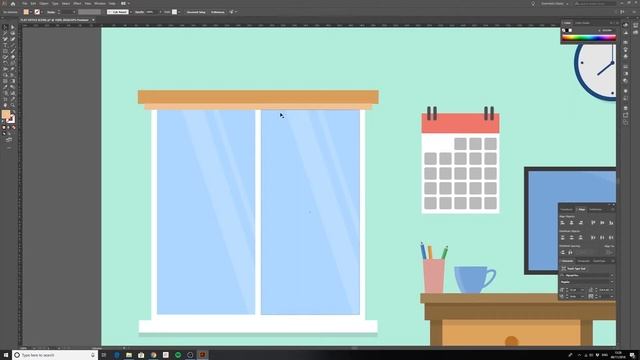Click the Document Setup button
The height and width of the screenshot is (360, 640).
(196, 12)
